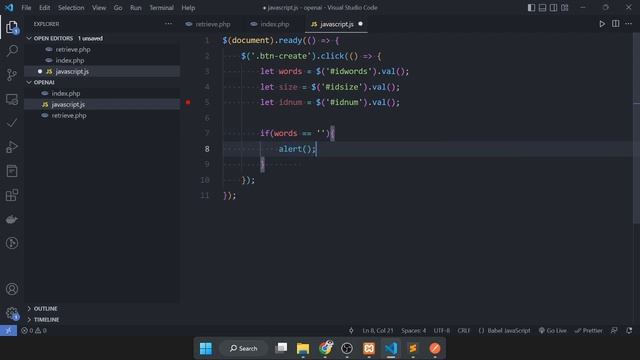Open the Terminal menu

pos(161,8)
